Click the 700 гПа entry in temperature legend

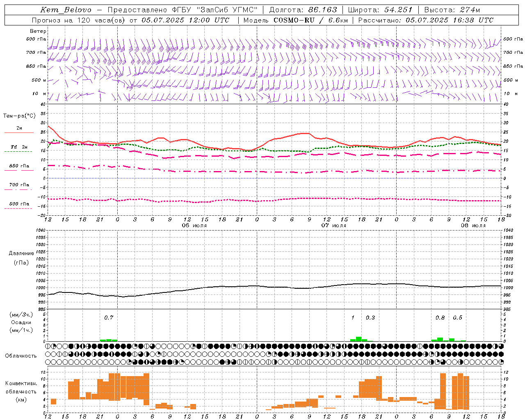19,185
